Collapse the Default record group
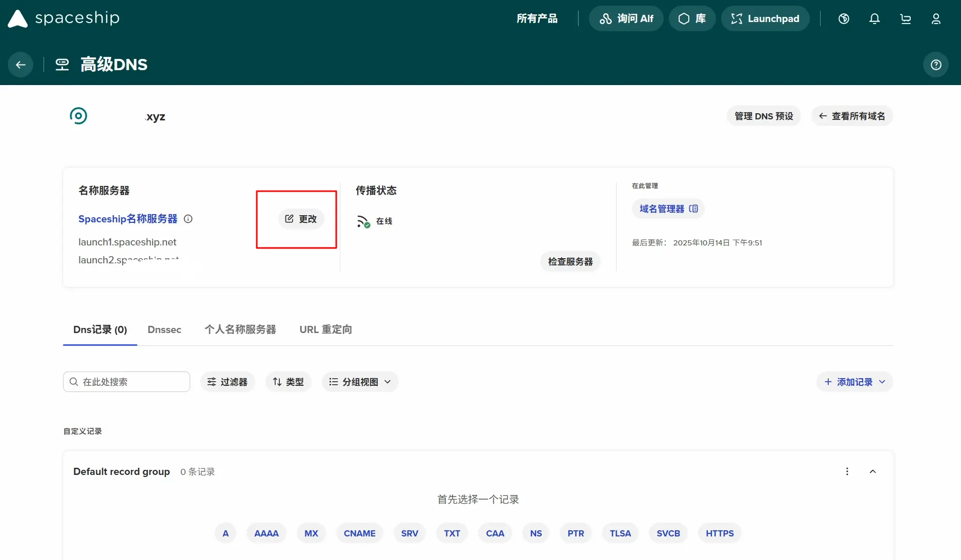Image resolution: width=961 pixels, height=560 pixels. pos(873,471)
